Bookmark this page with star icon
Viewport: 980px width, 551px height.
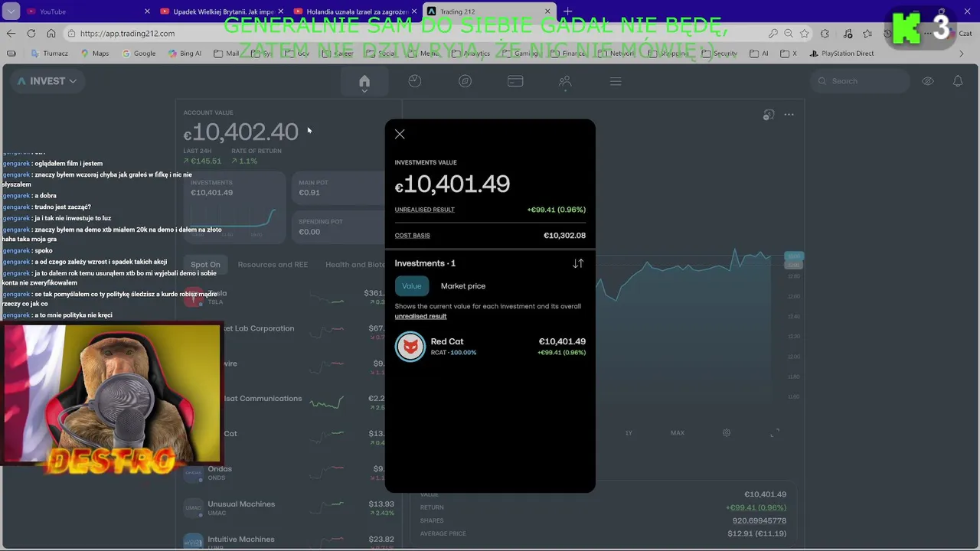pos(804,34)
